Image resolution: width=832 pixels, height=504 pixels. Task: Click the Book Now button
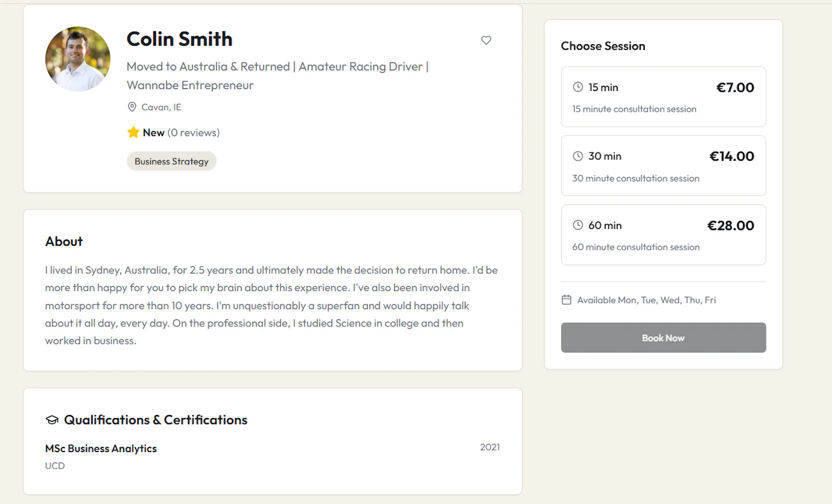tap(664, 338)
